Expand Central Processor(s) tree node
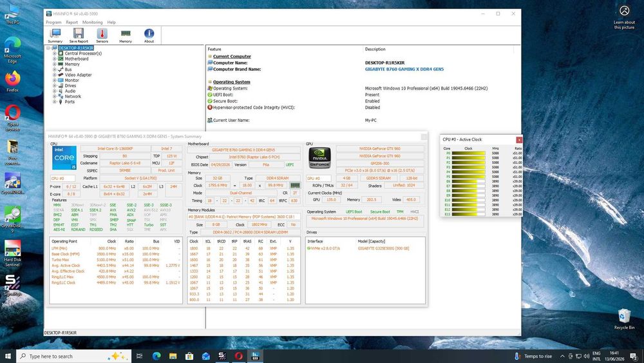This screenshot has height=363, width=644. (54, 54)
